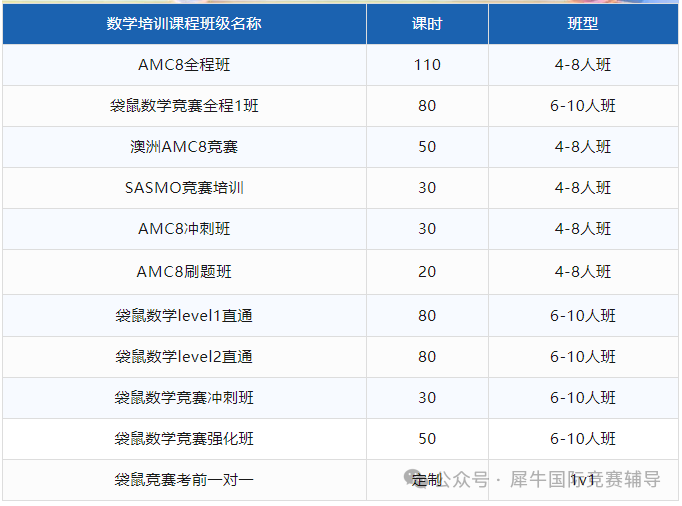Click the WeChat watermark logo icon

pyautogui.click(x=416, y=479)
